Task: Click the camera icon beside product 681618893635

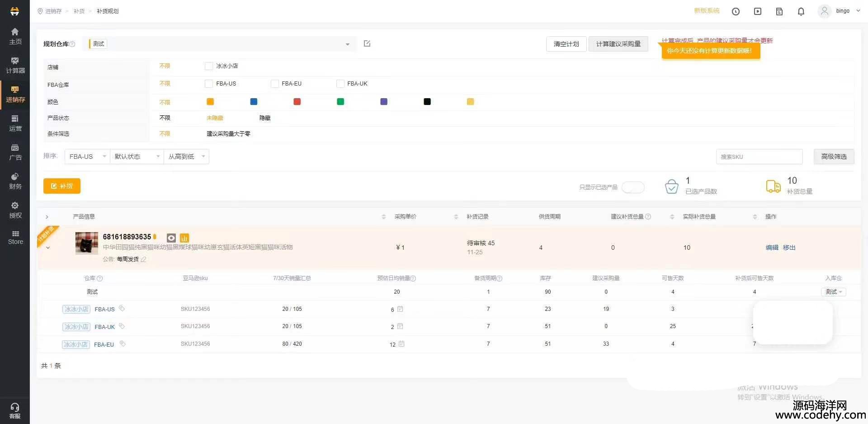Action: click(x=171, y=238)
